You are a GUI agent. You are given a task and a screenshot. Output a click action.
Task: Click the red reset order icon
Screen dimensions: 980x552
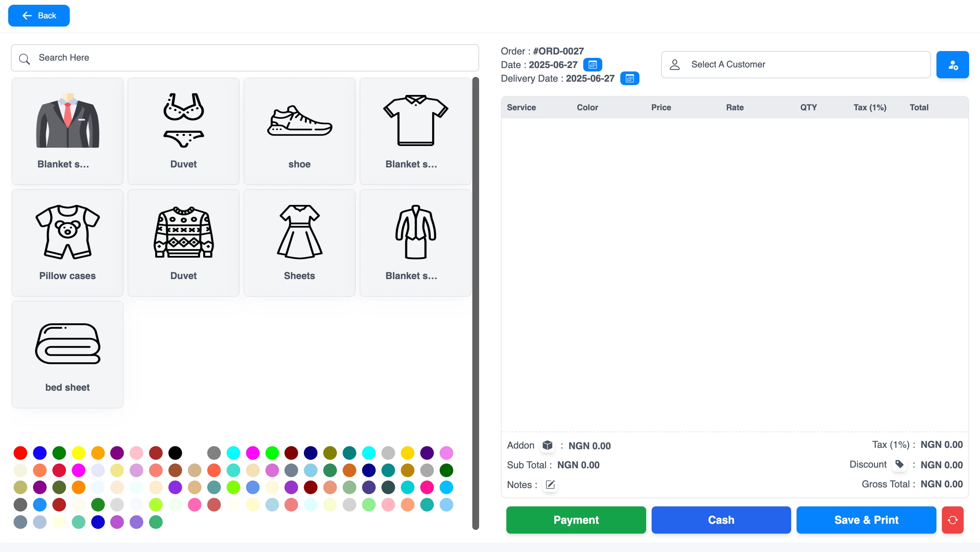[952, 520]
